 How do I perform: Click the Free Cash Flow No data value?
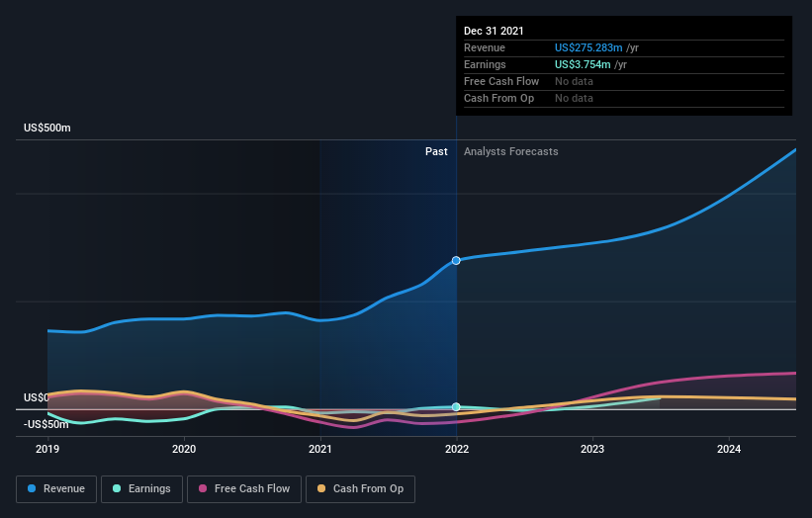(x=574, y=81)
